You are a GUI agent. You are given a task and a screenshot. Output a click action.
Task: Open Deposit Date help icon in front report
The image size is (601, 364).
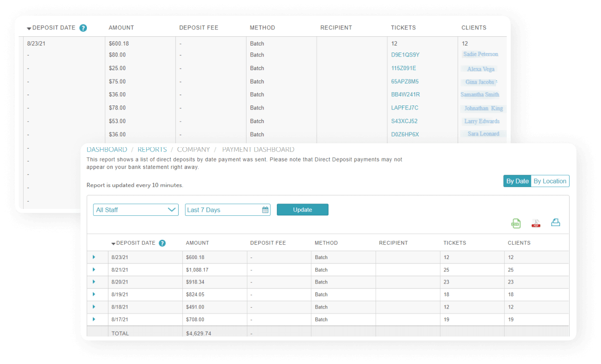click(162, 243)
